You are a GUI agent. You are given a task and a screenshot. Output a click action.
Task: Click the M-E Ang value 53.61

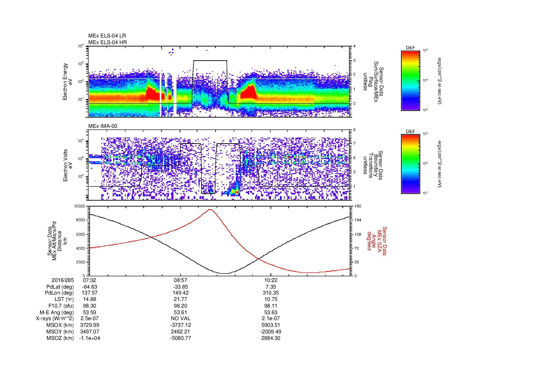181,313
